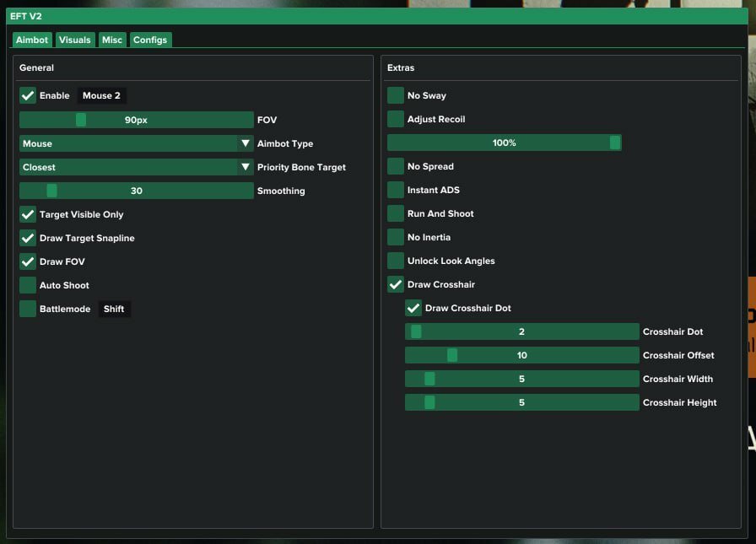This screenshot has width=756, height=544.
Task: Click the Mouse 2 keybind button
Action: (x=101, y=95)
